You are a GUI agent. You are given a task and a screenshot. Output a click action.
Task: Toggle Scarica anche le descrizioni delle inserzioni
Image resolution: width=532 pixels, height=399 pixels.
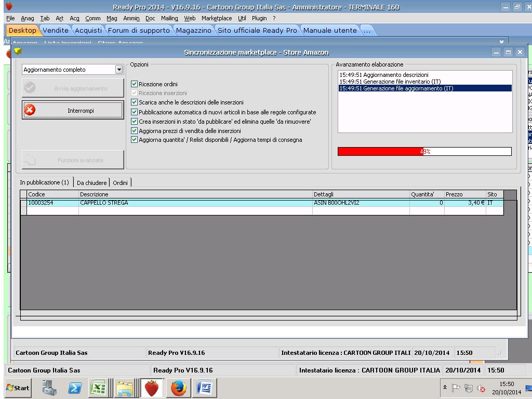tap(135, 102)
